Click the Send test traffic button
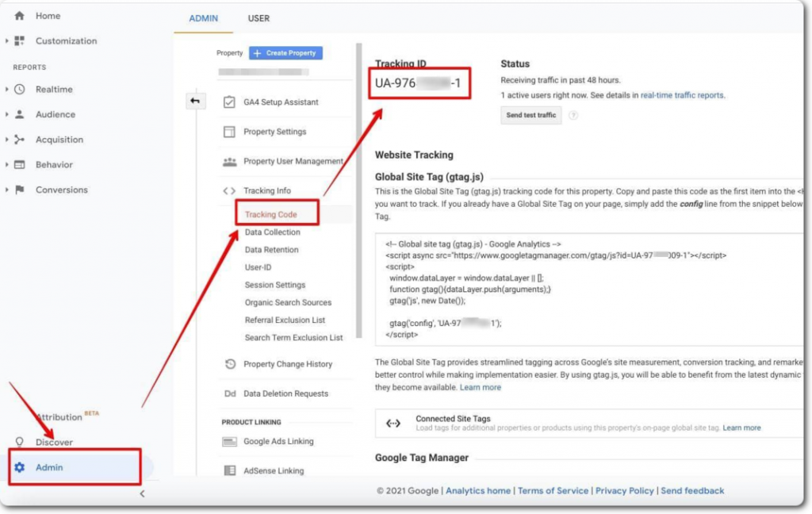Screen dimensions: 812x514 pos(531,115)
